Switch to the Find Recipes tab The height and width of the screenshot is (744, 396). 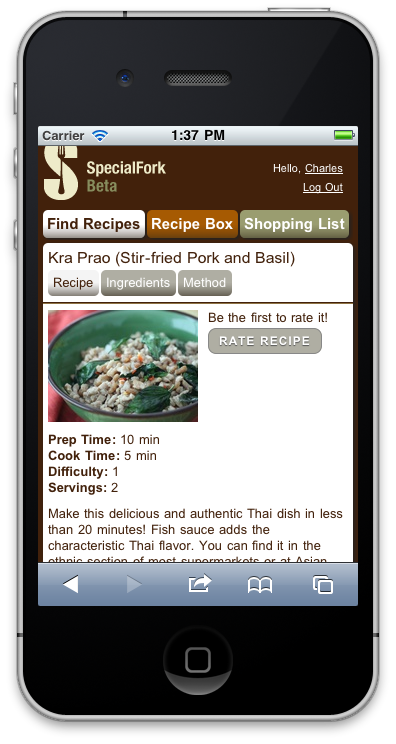(94, 224)
